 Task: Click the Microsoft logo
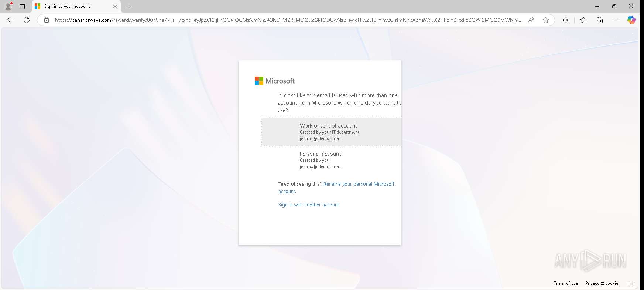(x=275, y=81)
